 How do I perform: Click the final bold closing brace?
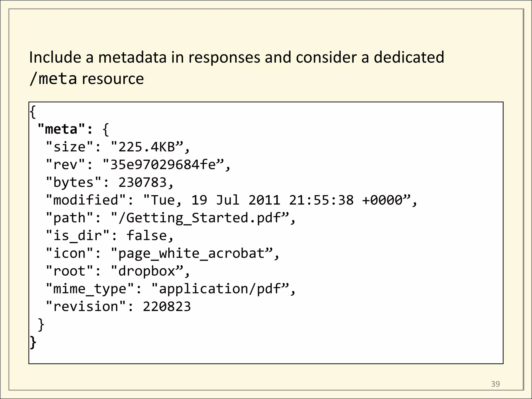(33, 343)
